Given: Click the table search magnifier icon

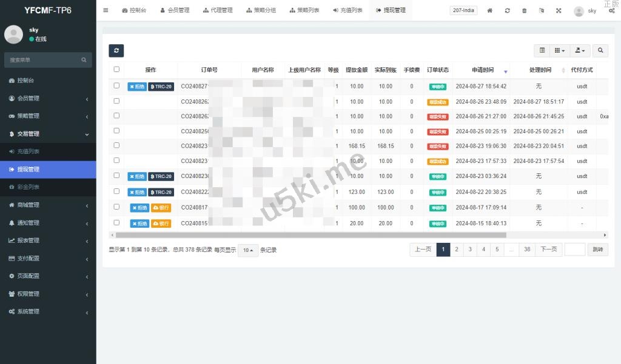Looking at the screenshot, I should [x=600, y=51].
